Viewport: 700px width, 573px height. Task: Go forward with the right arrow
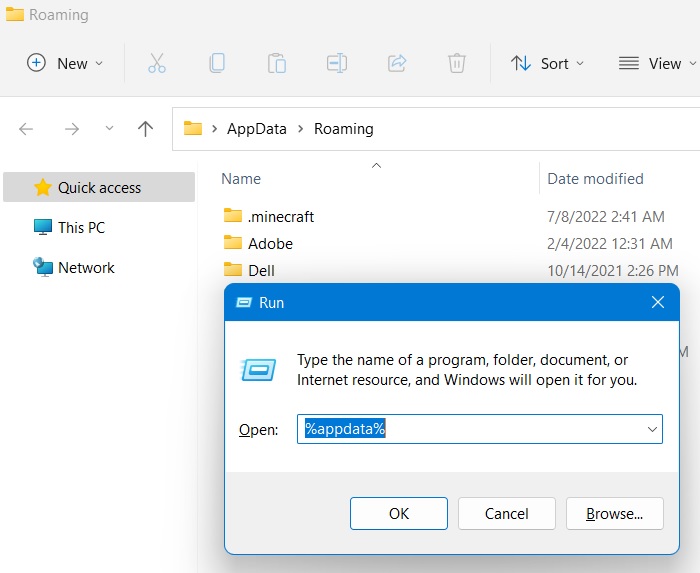pyautogui.click(x=71, y=129)
